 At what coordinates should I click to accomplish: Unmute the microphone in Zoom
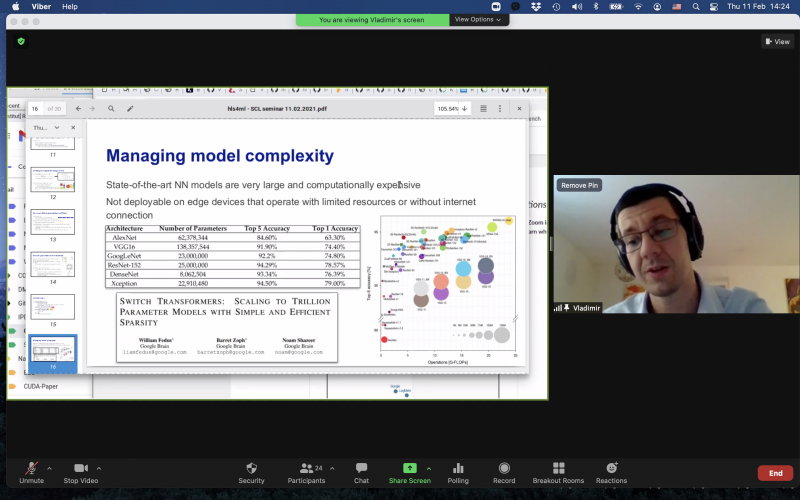(32, 472)
